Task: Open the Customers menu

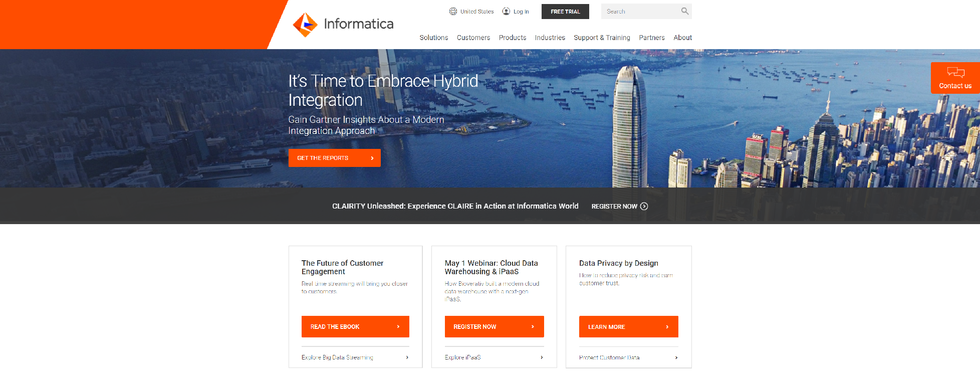Action: (473, 38)
